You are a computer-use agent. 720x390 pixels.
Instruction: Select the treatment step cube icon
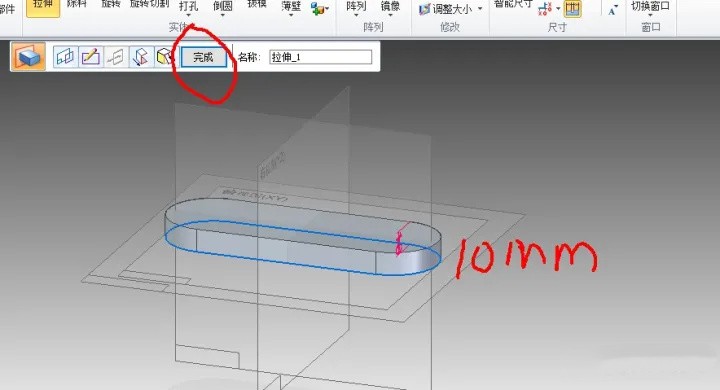click(164, 57)
